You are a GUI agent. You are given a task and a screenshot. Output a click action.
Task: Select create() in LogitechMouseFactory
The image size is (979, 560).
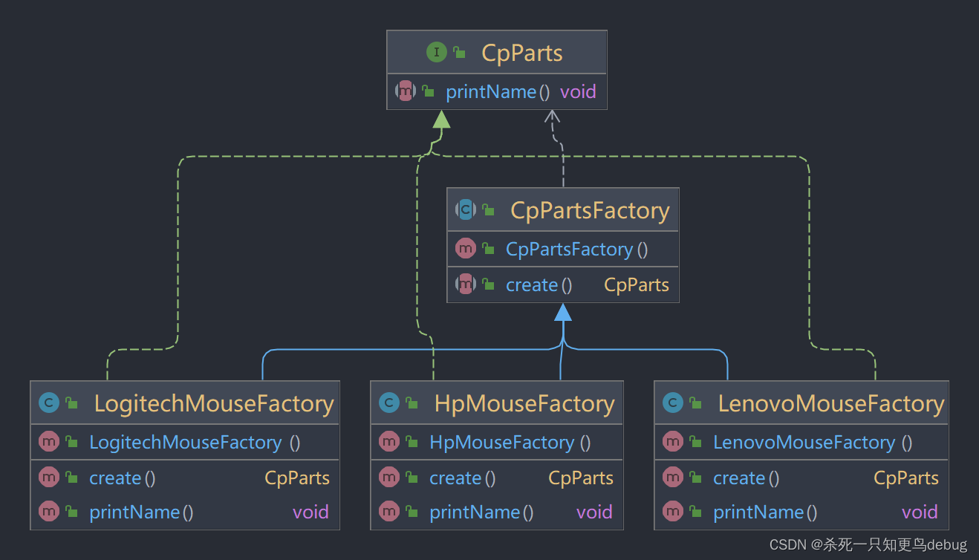123,478
